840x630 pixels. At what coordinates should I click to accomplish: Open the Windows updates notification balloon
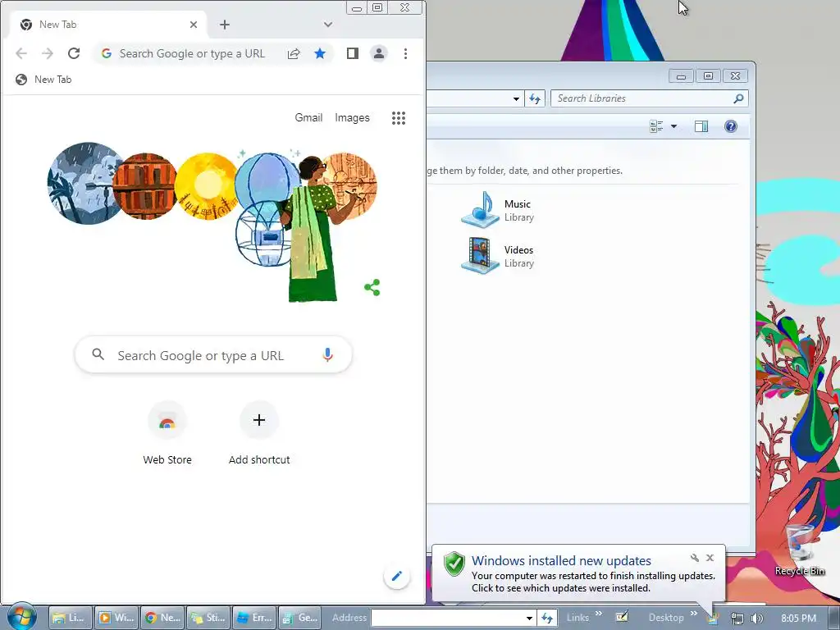(x=578, y=573)
